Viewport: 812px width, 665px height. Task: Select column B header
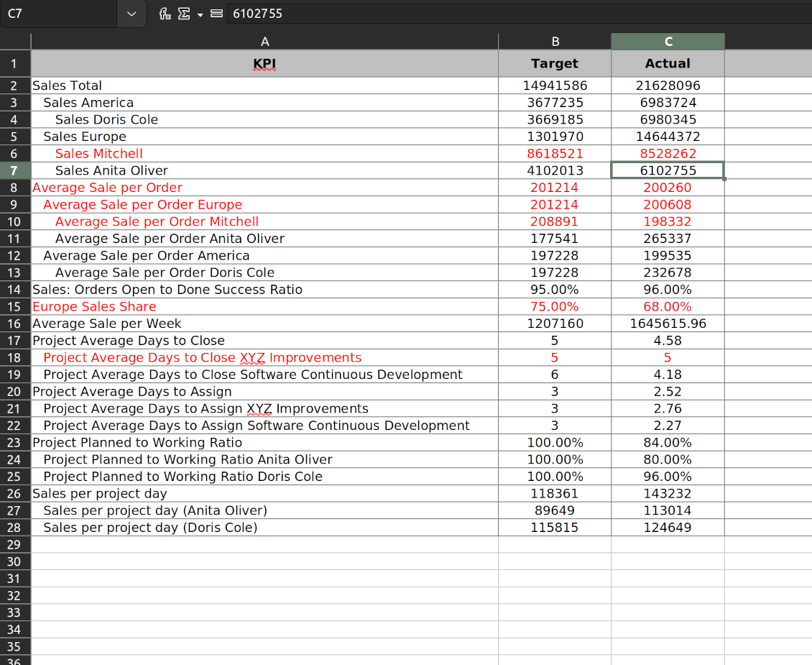point(554,42)
